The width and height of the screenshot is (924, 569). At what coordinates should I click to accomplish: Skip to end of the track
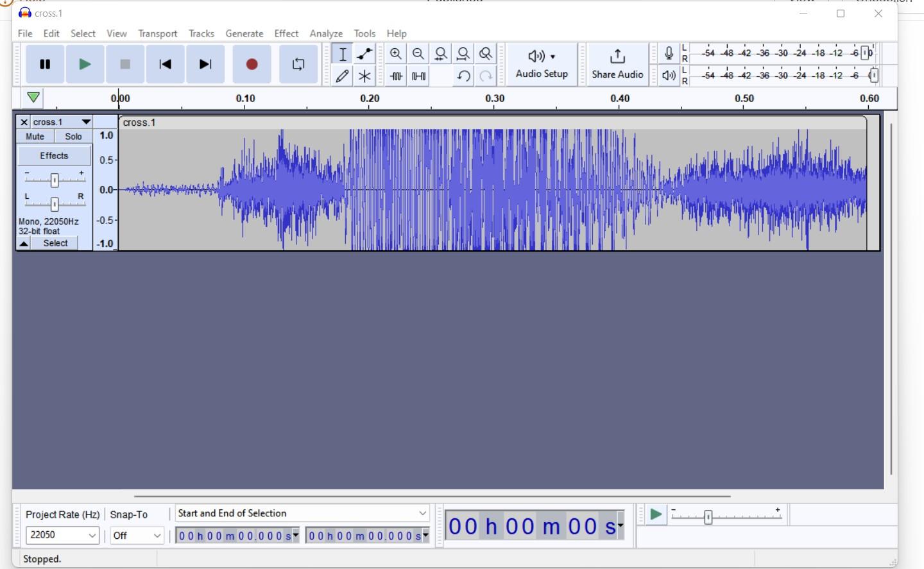tap(205, 64)
